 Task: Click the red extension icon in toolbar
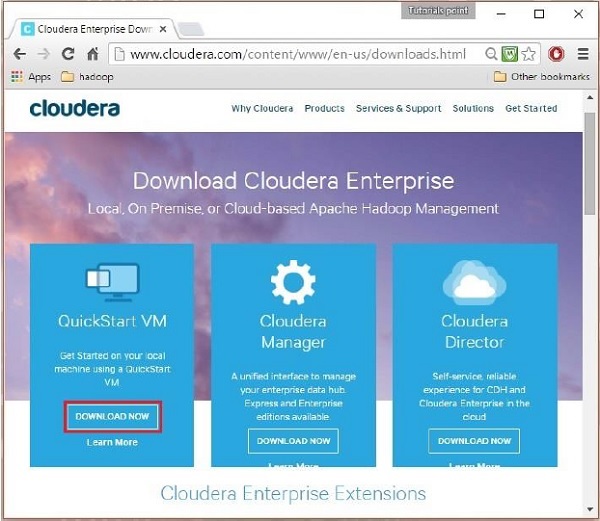point(556,54)
